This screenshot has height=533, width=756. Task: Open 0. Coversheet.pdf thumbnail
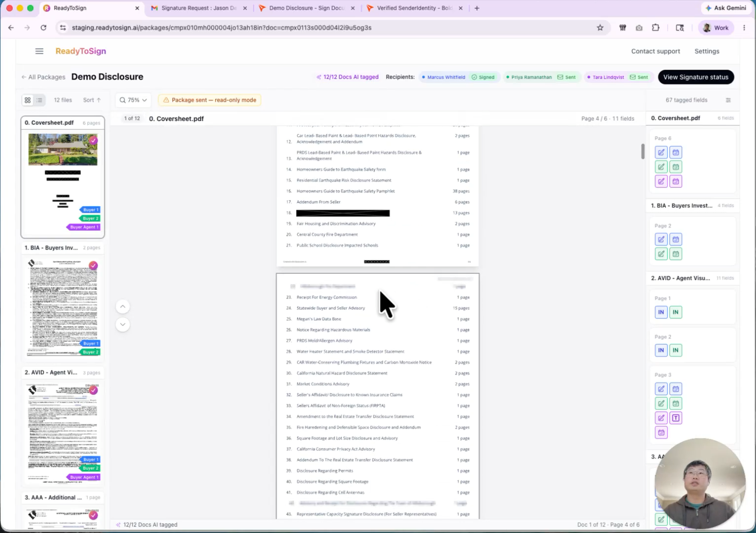(x=63, y=177)
